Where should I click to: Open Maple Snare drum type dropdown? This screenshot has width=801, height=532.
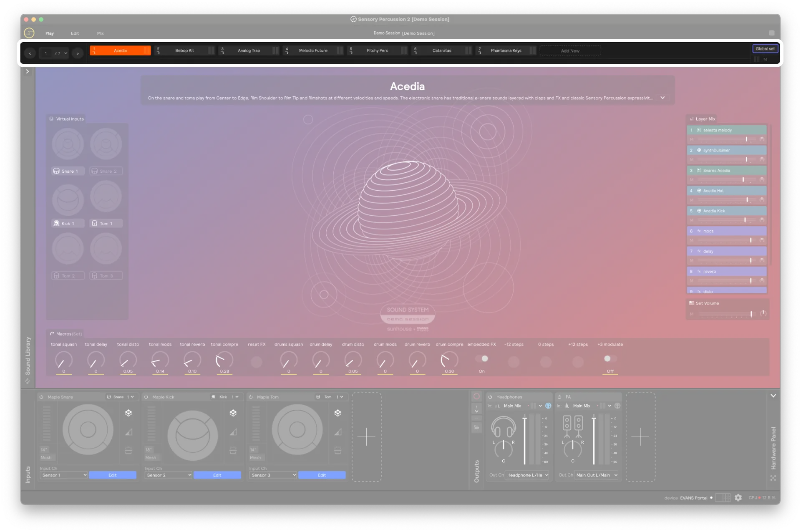click(120, 397)
